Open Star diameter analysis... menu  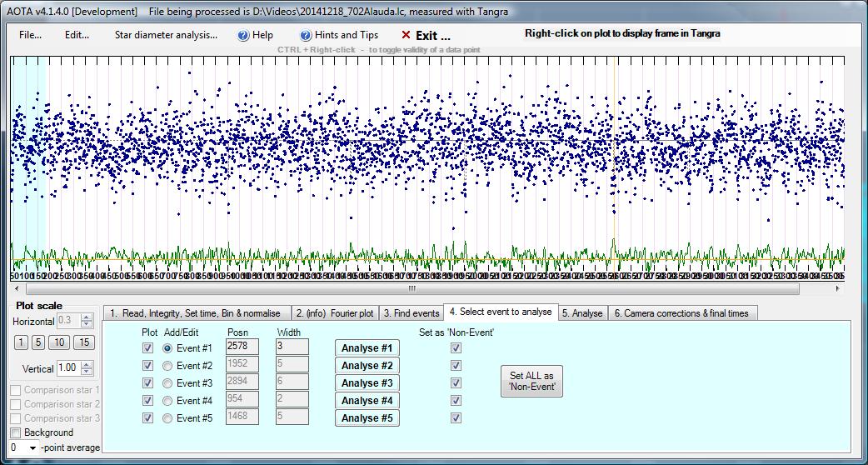coord(166,35)
